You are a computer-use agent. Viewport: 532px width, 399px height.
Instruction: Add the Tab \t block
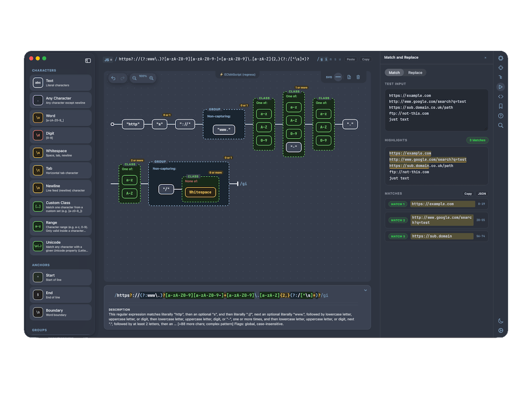61,170
